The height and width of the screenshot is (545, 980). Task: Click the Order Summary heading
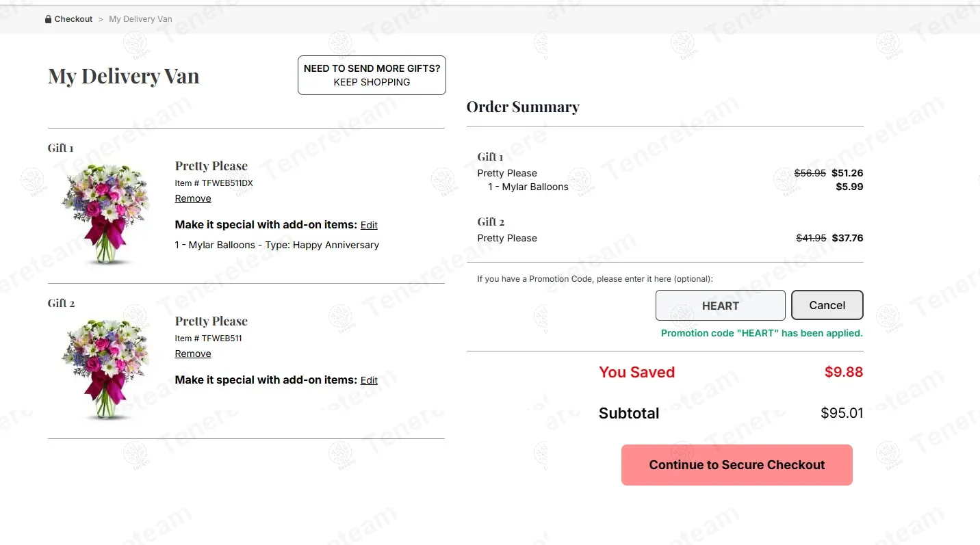click(523, 107)
